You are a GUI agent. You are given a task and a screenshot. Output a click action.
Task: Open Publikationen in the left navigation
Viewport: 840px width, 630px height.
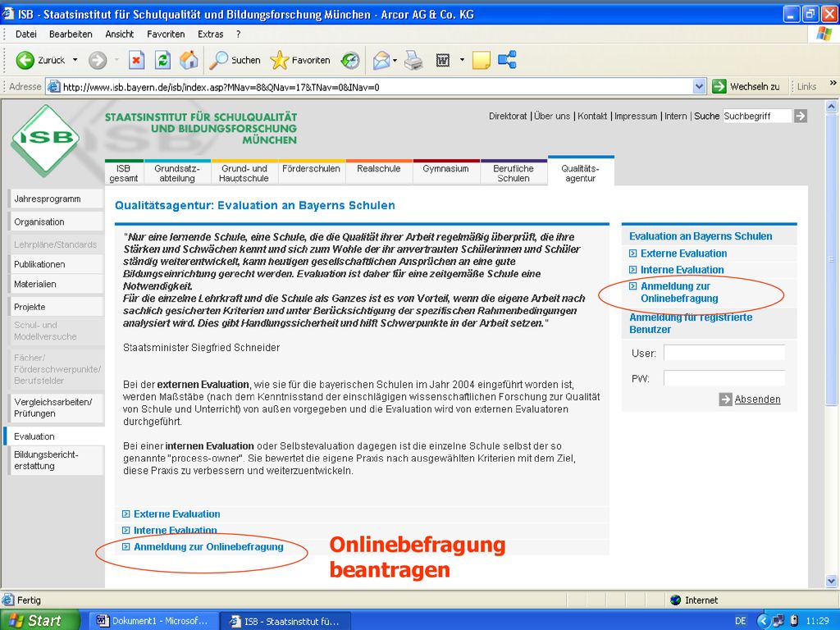point(56,264)
